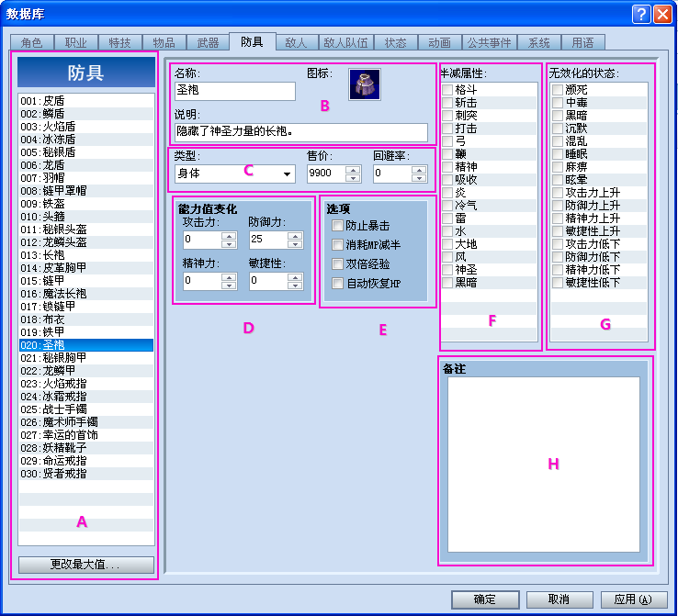Select 001:皮盾 in the armor list
Image resolution: width=678 pixels, height=616 pixels.
tap(86, 101)
